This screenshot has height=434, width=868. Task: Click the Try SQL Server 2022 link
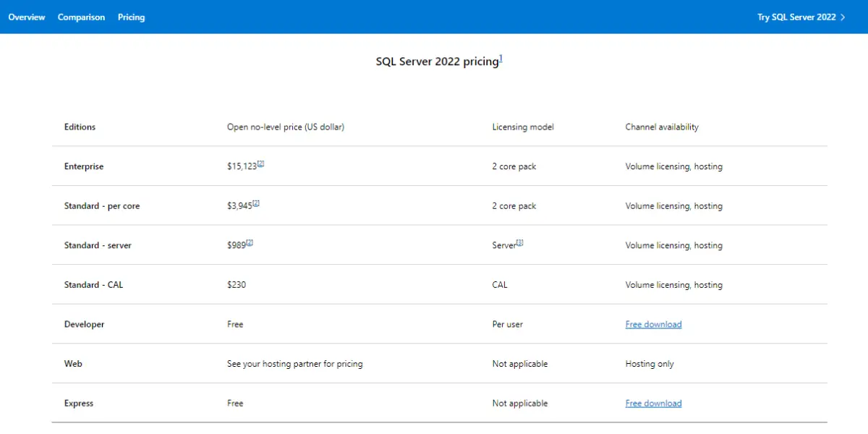[801, 17]
